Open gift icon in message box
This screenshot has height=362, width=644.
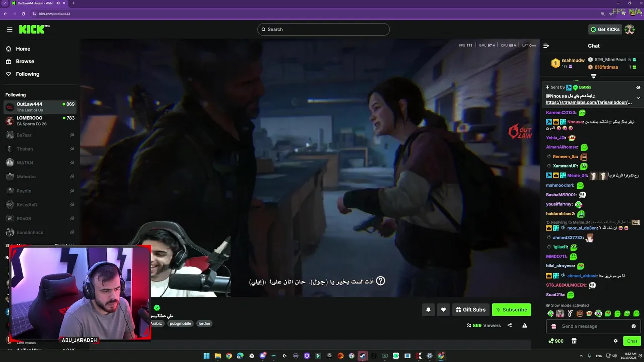pyautogui.click(x=554, y=326)
